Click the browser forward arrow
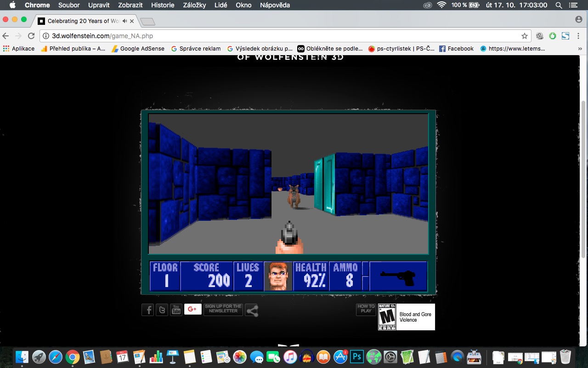This screenshot has height=368, width=588. coord(18,36)
